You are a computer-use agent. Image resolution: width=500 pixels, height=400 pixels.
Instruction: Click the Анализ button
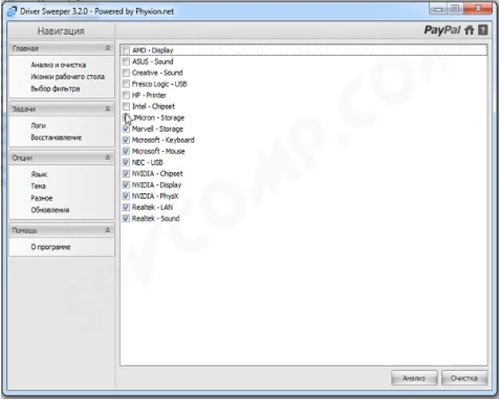(x=414, y=378)
